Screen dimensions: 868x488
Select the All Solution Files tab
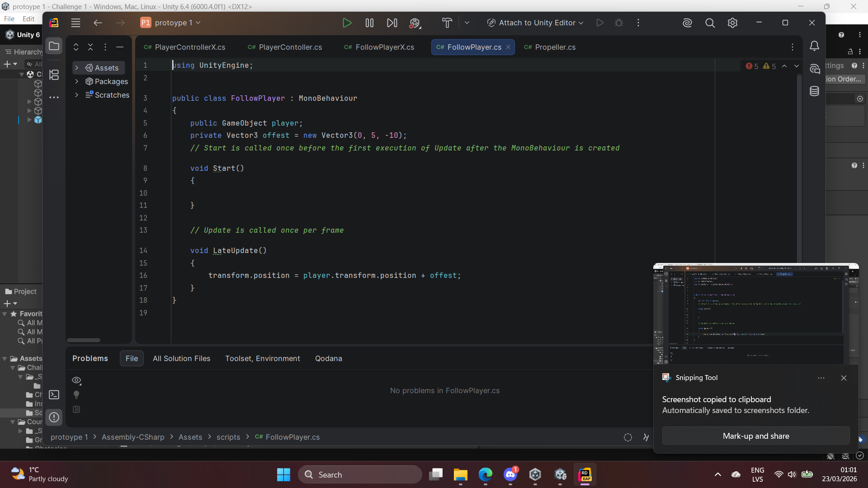(181, 359)
